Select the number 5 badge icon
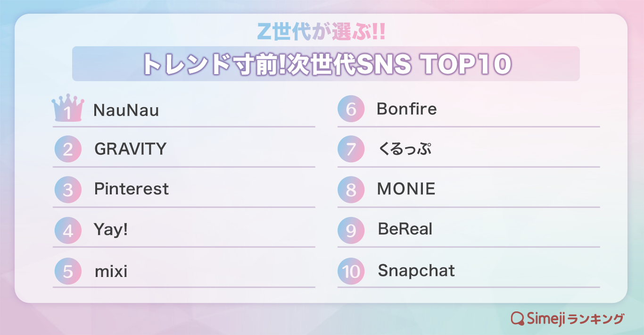The width and height of the screenshot is (644, 335). [x=68, y=272]
